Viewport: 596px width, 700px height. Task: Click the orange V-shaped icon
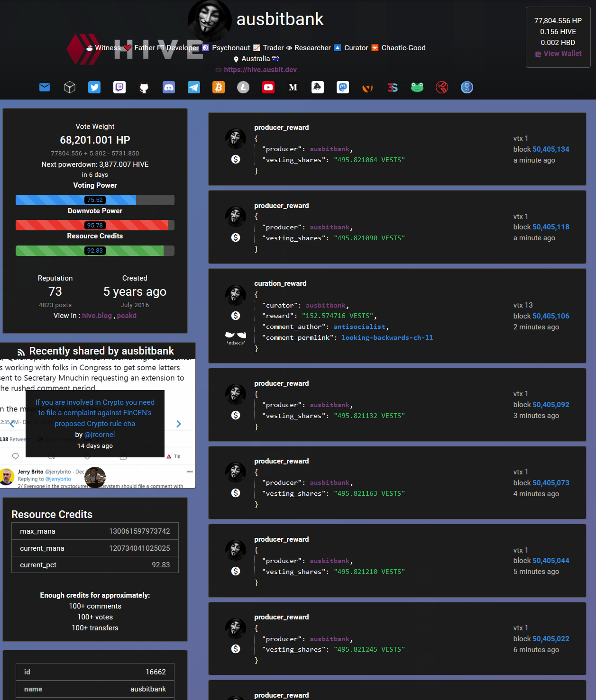(x=367, y=88)
